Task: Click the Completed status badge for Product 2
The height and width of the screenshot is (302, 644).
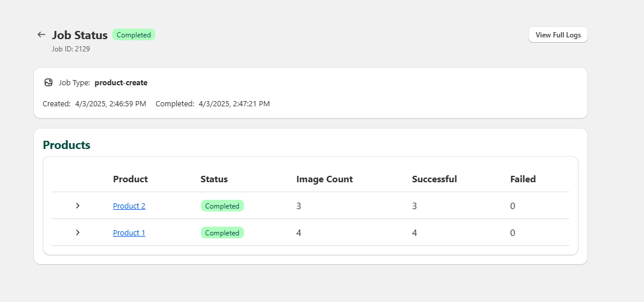Action: pyautogui.click(x=222, y=206)
